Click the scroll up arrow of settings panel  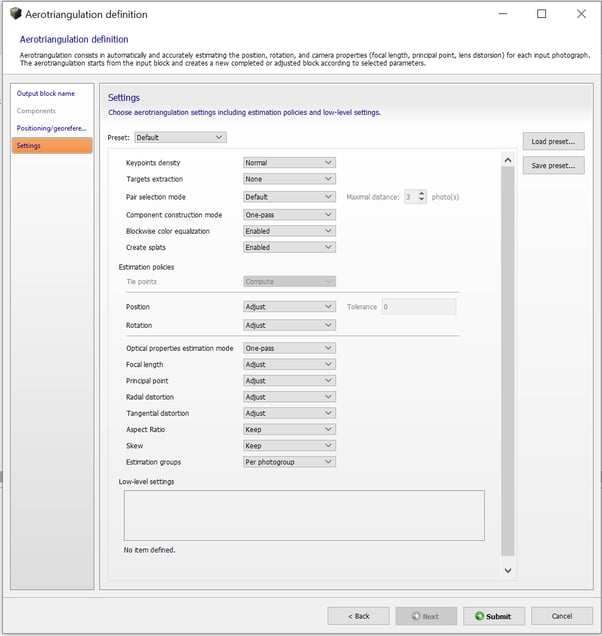pos(507,160)
